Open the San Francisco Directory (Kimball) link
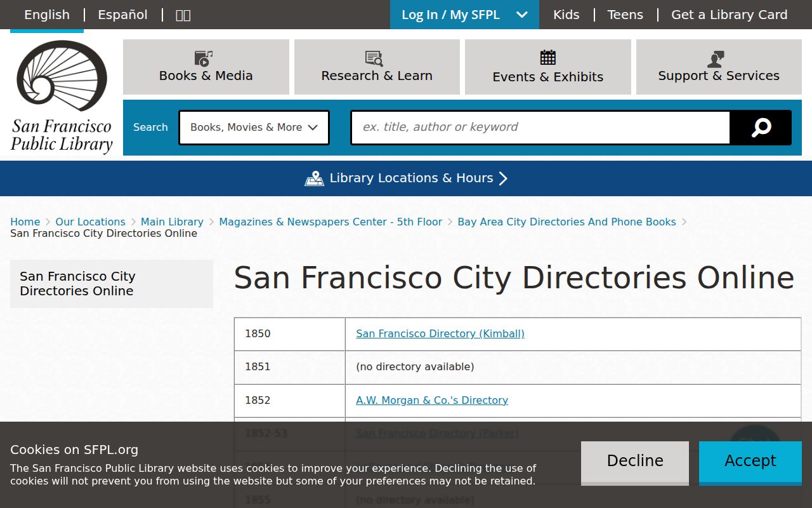This screenshot has width=812, height=508. (x=440, y=333)
